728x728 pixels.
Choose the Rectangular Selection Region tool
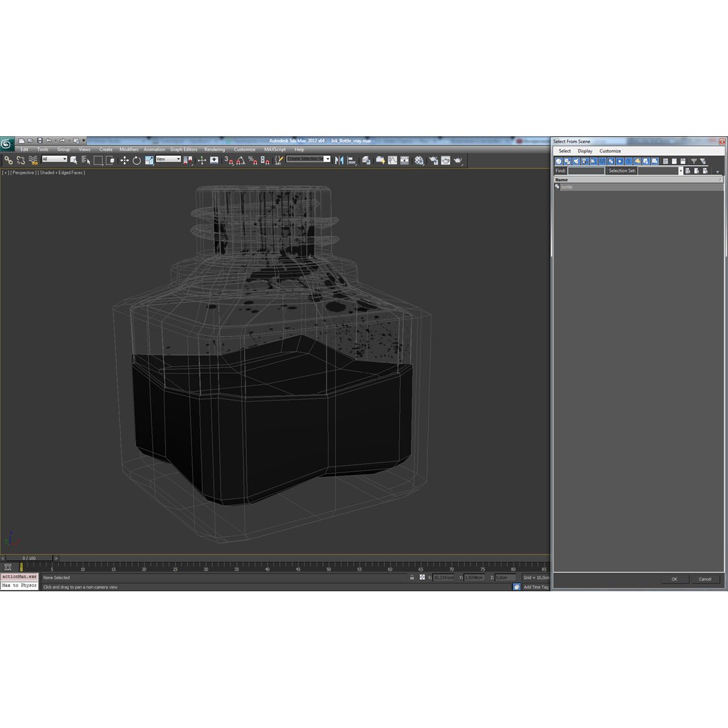coord(98,160)
